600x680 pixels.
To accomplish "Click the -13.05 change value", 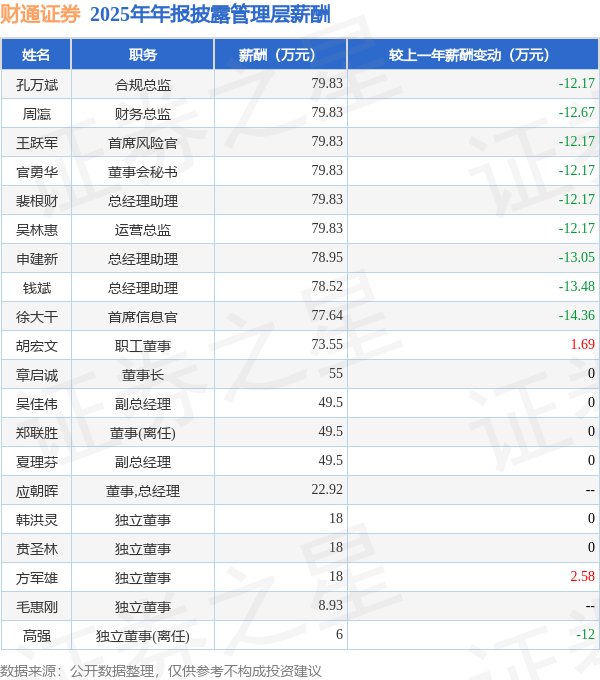I will coord(576,257).
